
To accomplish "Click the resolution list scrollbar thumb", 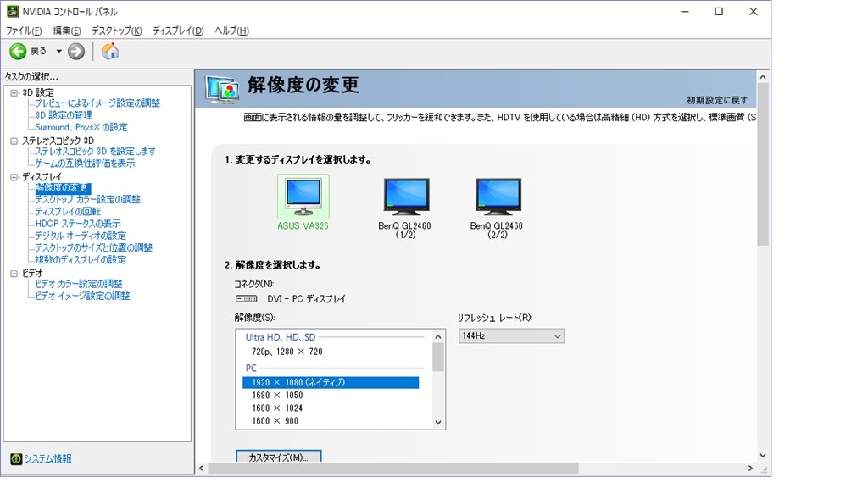I will click(x=438, y=358).
